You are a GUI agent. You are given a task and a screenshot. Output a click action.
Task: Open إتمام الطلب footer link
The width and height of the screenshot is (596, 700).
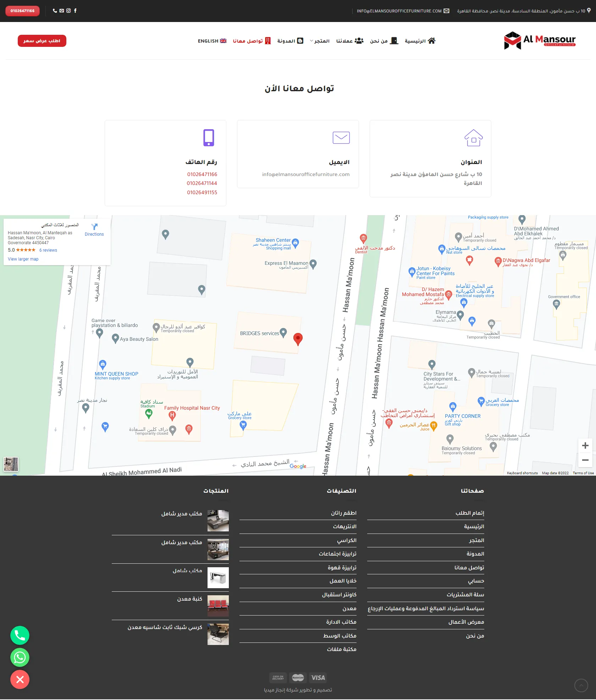click(x=470, y=513)
